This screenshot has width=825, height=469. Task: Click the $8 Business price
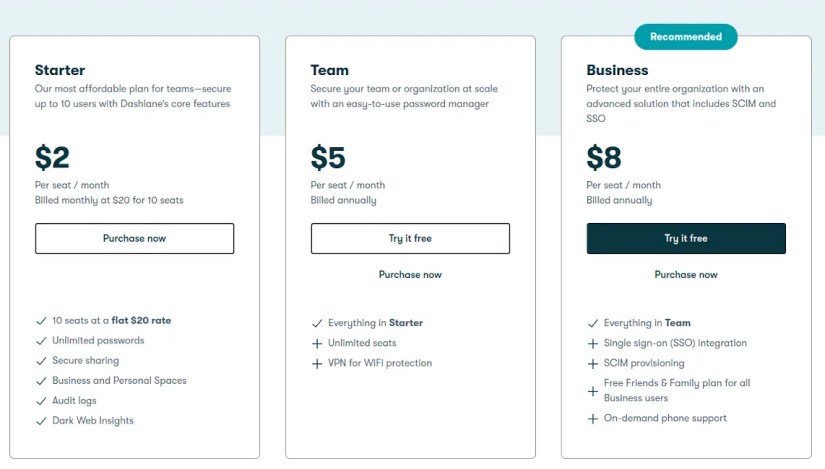tap(604, 158)
